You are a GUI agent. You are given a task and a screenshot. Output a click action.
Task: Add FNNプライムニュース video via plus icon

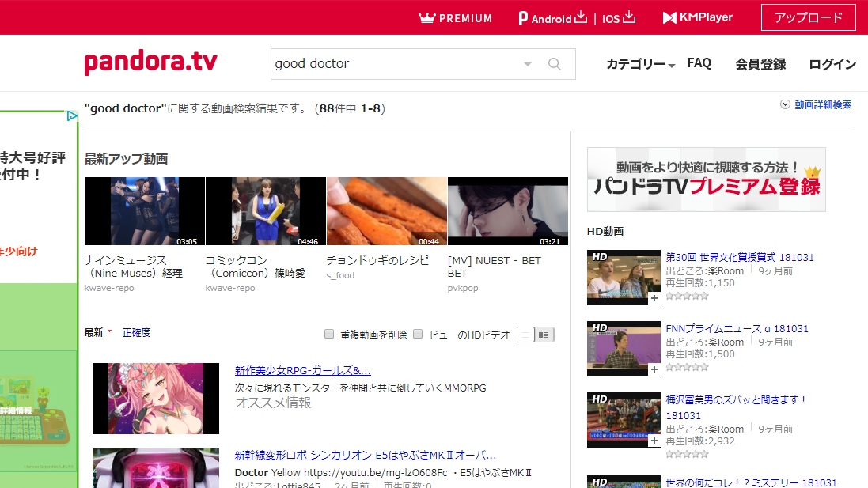pyautogui.click(x=654, y=369)
